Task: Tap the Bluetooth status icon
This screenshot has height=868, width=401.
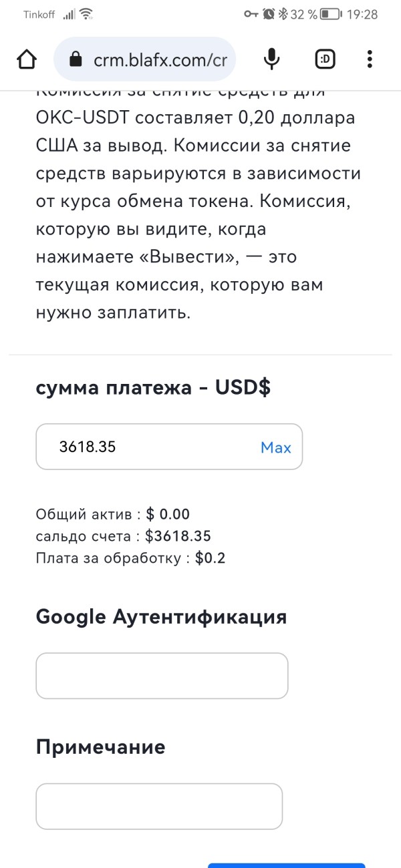Action: tap(283, 14)
